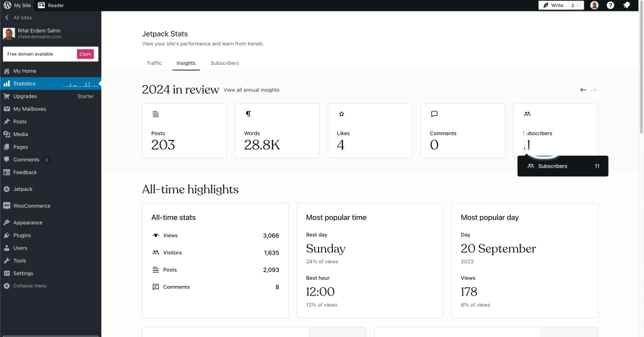Click the Users sidebar icon
The width and height of the screenshot is (644, 337).
[6, 248]
